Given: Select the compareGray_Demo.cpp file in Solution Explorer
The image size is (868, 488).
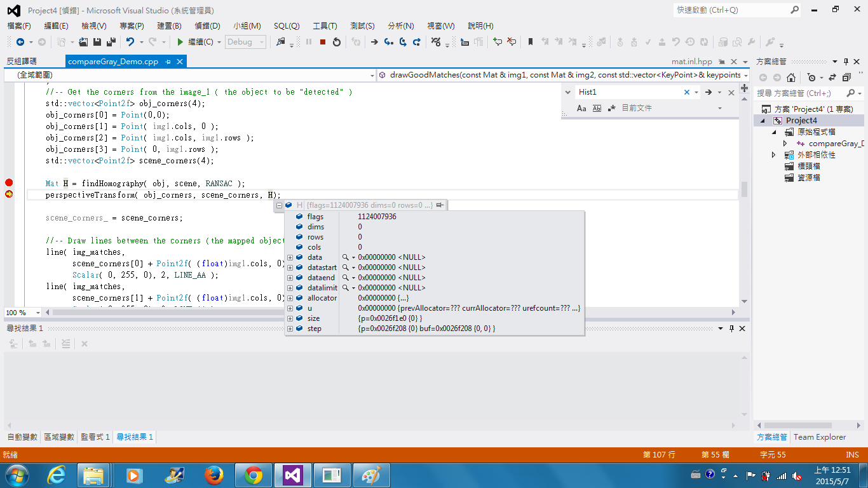Looking at the screenshot, I should (x=836, y=144).
